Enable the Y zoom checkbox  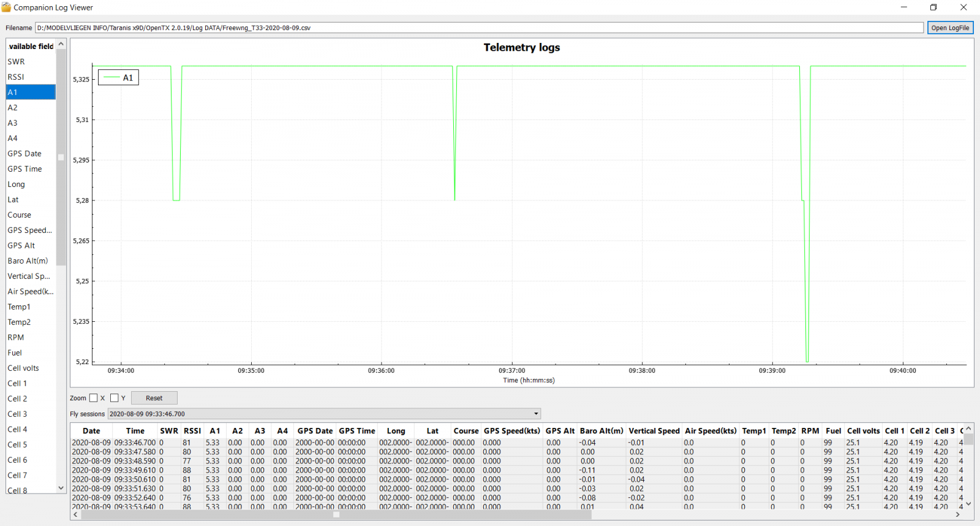tap(115, 398)
